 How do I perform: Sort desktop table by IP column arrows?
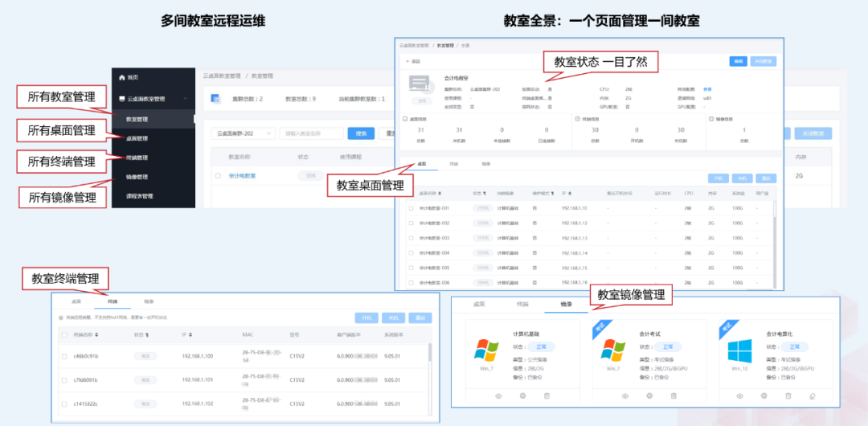tap(570, 194)
